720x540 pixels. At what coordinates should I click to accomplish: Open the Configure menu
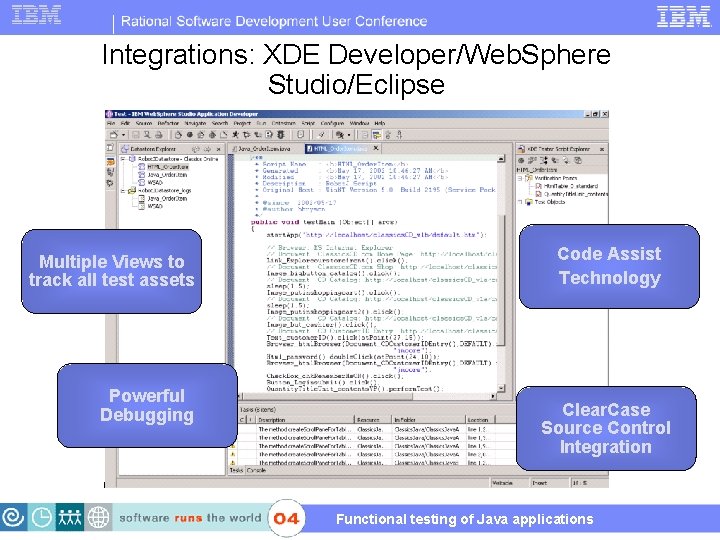(332, 123)
